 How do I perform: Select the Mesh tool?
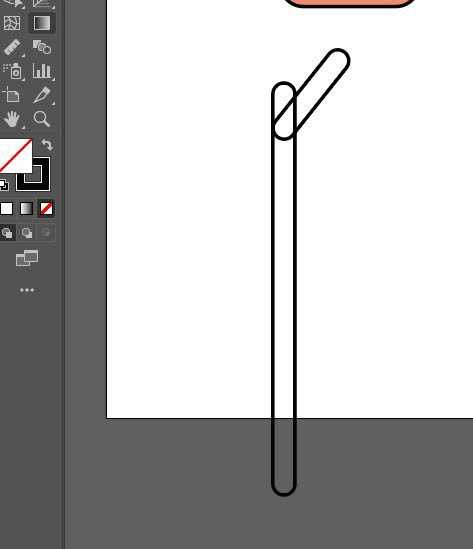(x=12, y=23)
